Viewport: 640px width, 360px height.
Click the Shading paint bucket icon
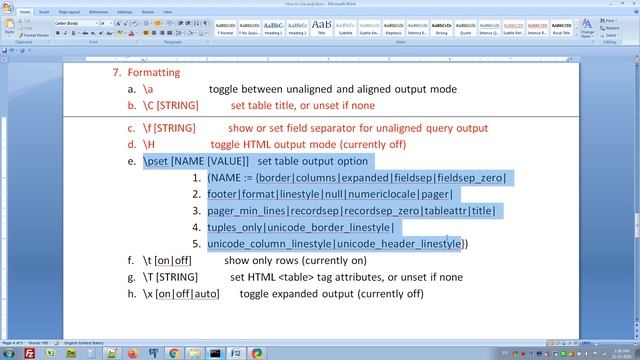tap(191, 33)
